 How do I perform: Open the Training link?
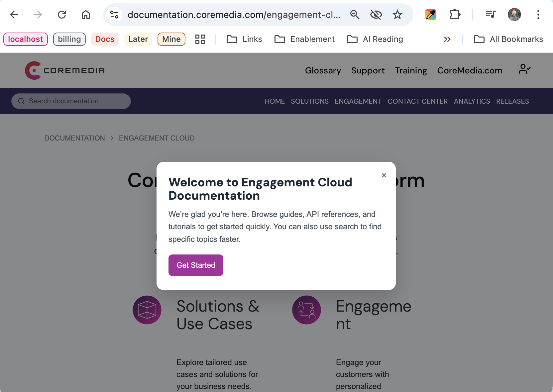411,70
